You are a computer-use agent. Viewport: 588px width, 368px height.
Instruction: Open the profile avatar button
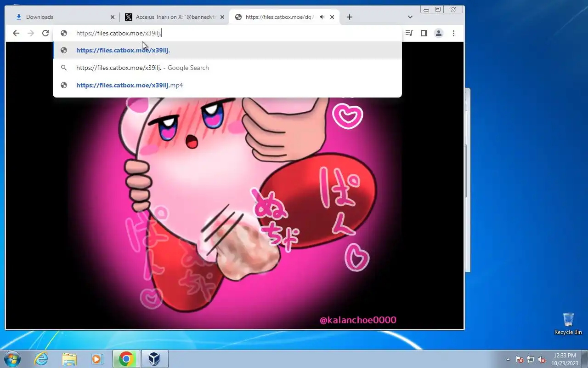(439, 33)
